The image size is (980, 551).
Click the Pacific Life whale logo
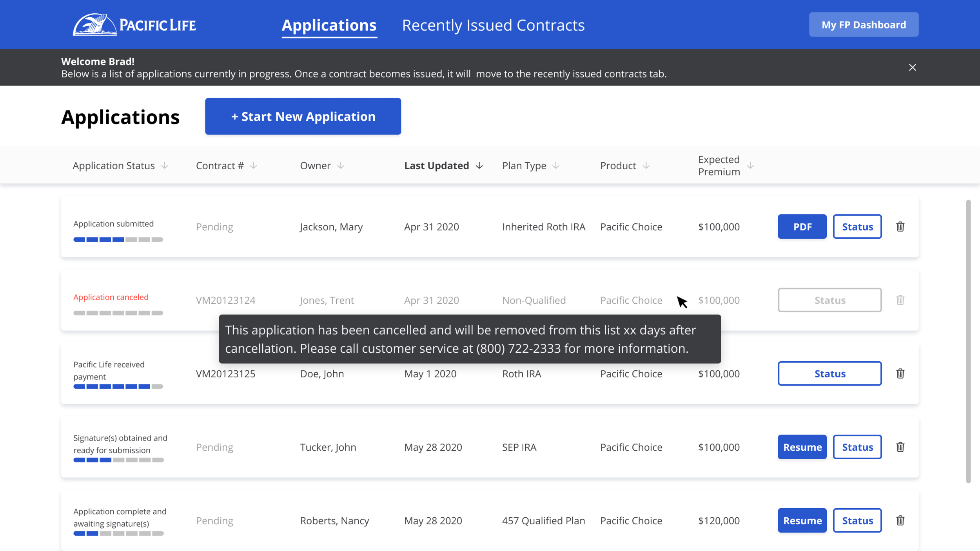point(94,25)
